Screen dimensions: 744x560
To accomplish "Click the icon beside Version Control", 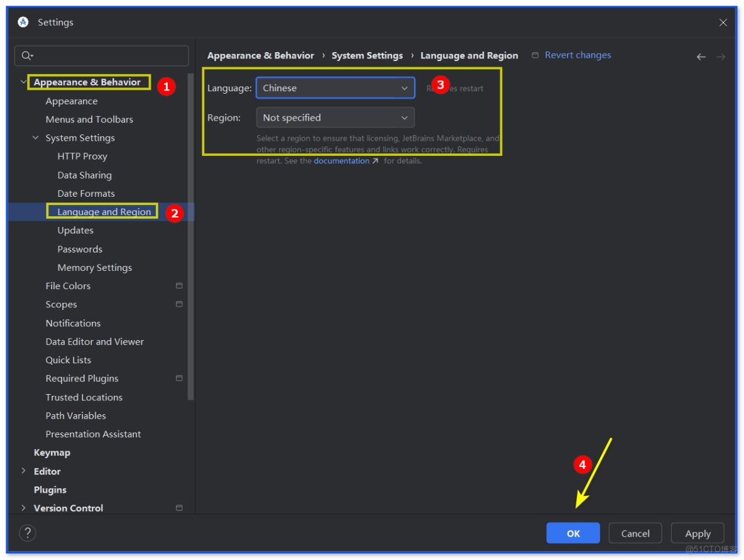I will click(179, 508).
